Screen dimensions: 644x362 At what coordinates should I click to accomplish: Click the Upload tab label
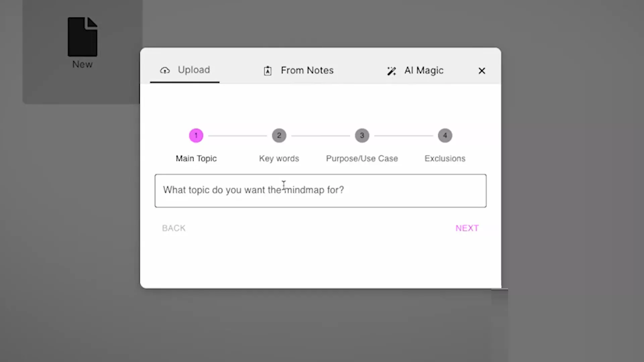[193, 70]
